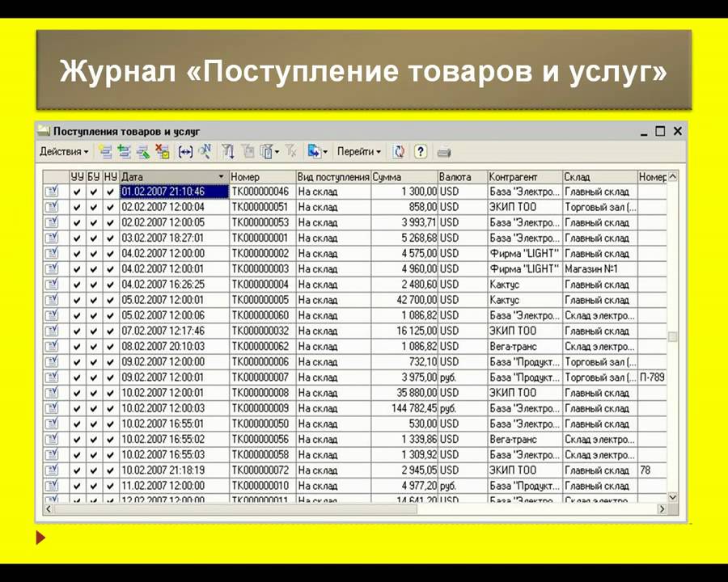Viewport: 728px width, 582px height.
Task: Open the Перейти dropdown menu
Action: click(358, 152)
